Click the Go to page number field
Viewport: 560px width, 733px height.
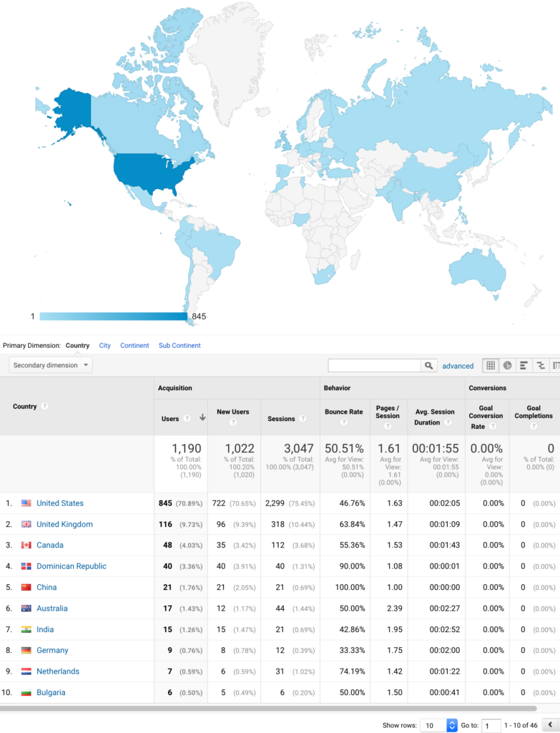pyautogui.click(x=491, y=726)
